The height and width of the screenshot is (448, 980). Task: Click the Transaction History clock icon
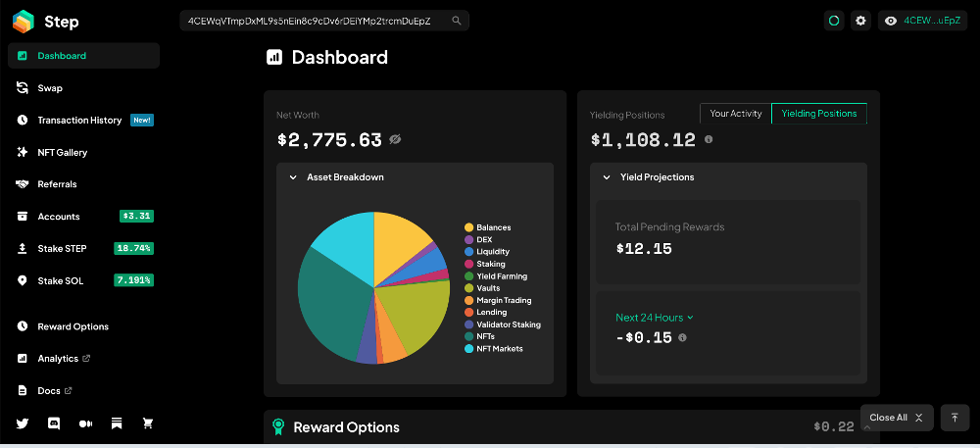point(23,120)
